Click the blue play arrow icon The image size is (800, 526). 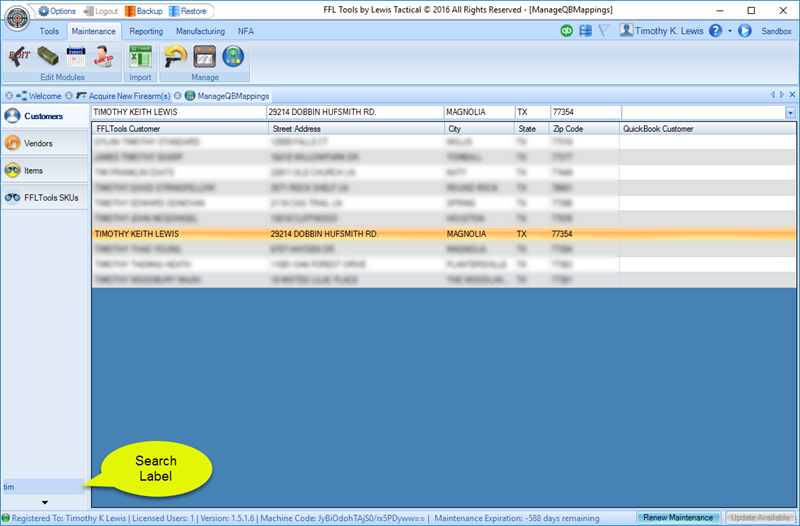[x=744, y=31]
